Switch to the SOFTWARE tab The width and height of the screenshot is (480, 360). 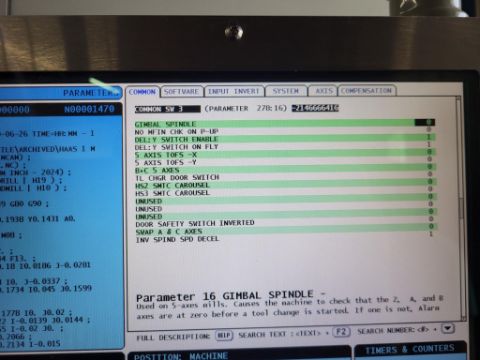tap(181, 91)
